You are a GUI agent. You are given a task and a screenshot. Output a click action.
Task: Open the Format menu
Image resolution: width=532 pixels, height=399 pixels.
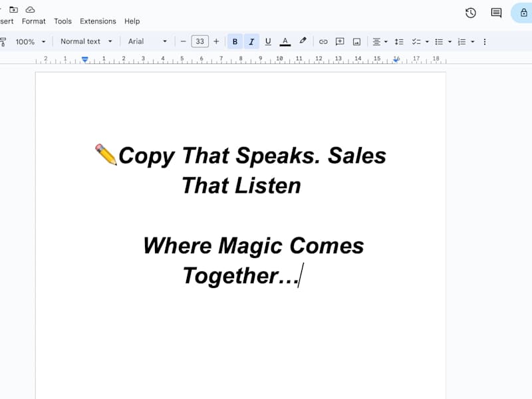(x=34, y=21)
